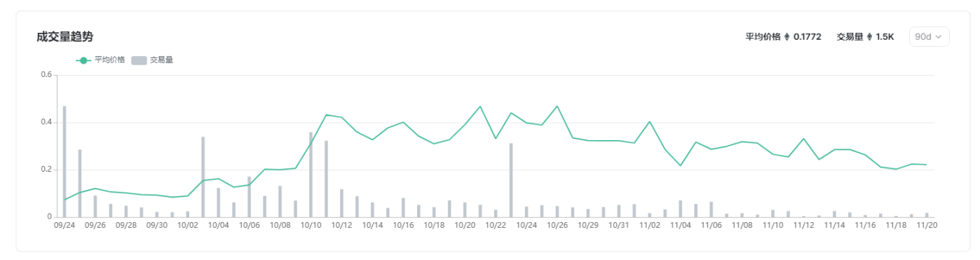Click the 成交量趋势 chart title
The width and height of the screenshot is (980, 260).
[x=64, y=36]
